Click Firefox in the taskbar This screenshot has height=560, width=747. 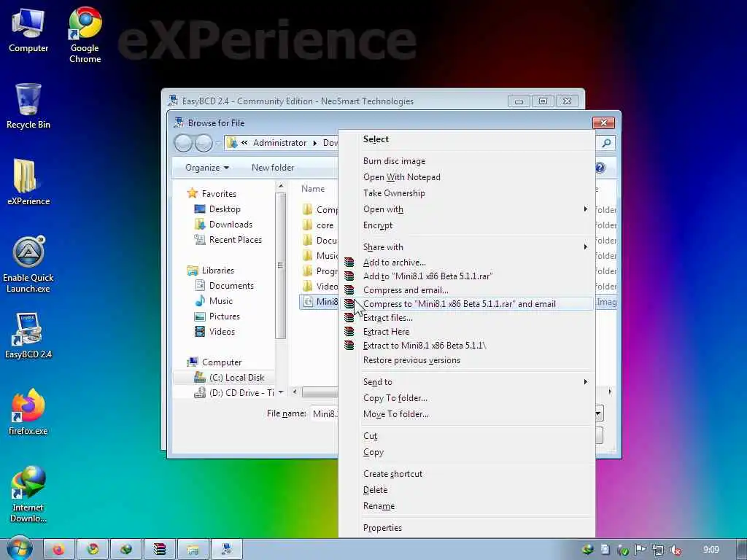58,550
